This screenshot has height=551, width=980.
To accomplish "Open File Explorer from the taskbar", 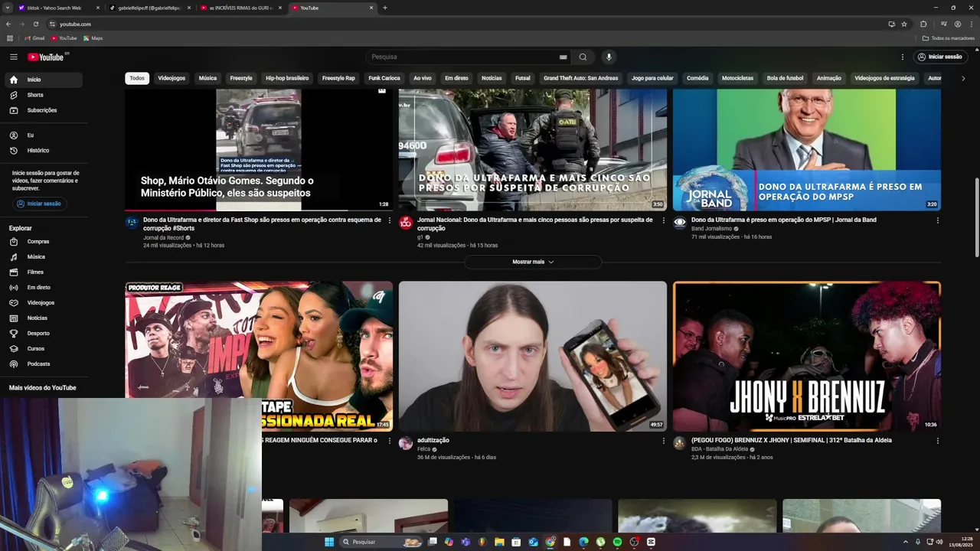I will tap(499, 542).
